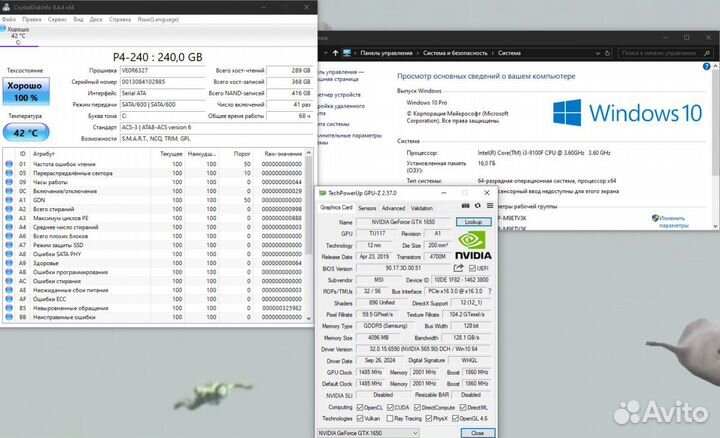Click the scroll-down arrow of the SMART attribute list
720x438 pixels.
tap(309, 318)
